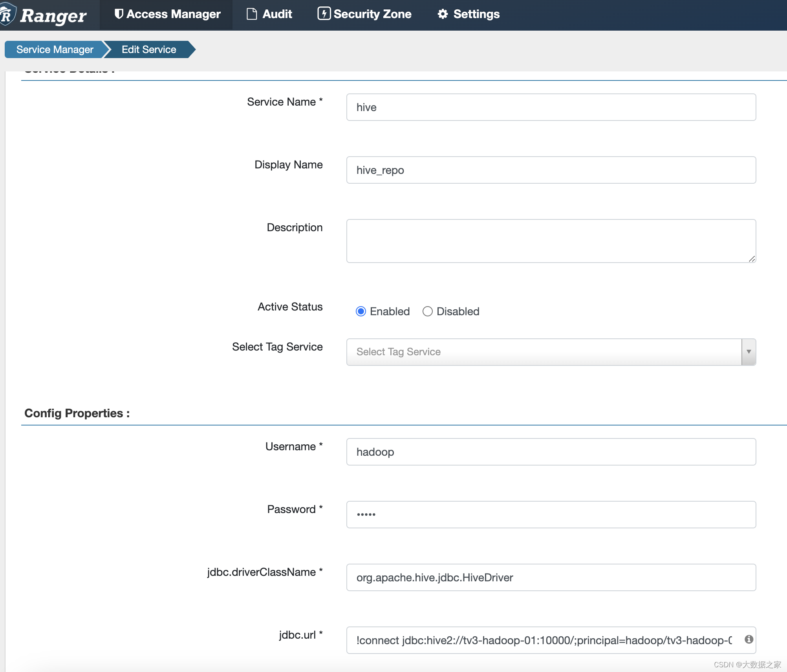Click the Config Properties heading
Screen dimensions: 787x672
tap(77, 413)
